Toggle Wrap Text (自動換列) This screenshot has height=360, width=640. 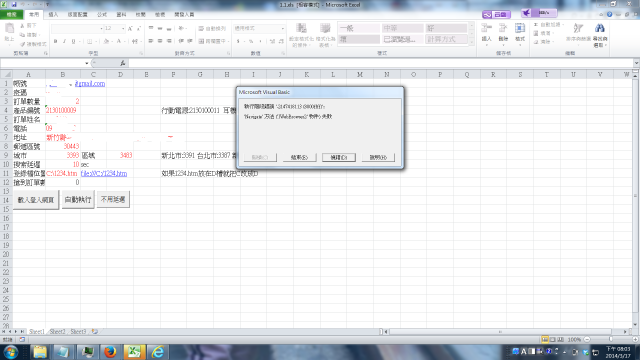[x=212, y=29]
